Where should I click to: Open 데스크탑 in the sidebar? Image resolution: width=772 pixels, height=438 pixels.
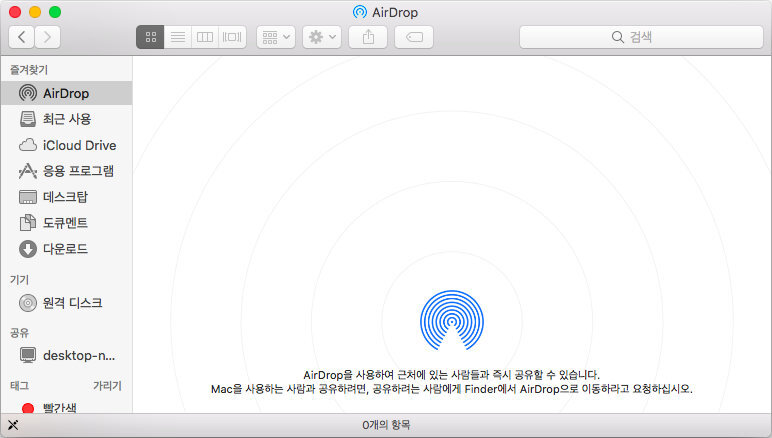[66, 197]
